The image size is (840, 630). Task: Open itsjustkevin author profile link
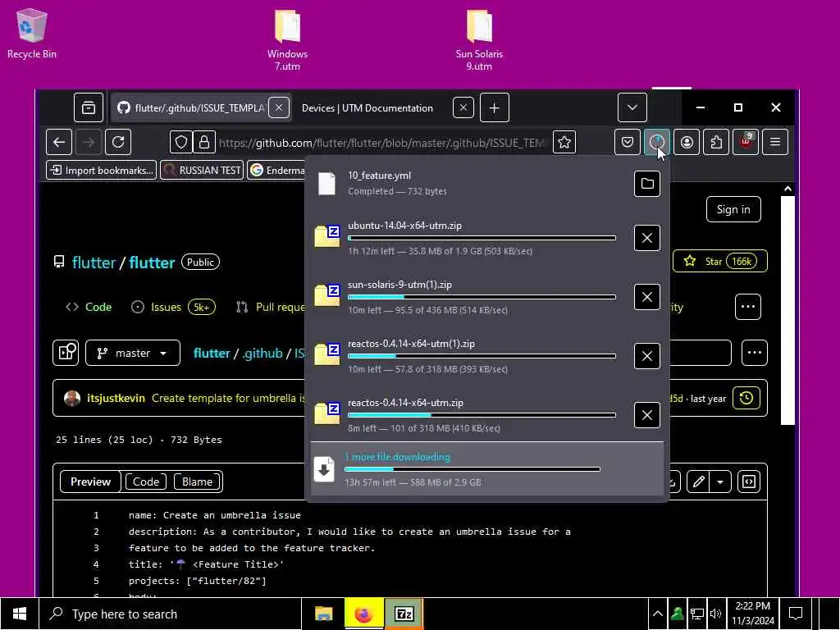[x=116, y=398]
